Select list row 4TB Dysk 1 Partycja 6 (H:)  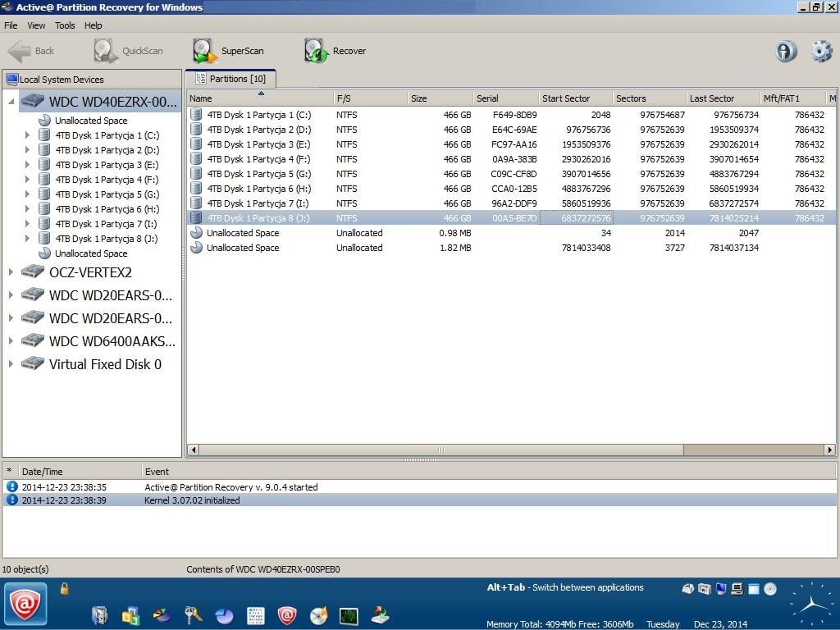(512, 189)
